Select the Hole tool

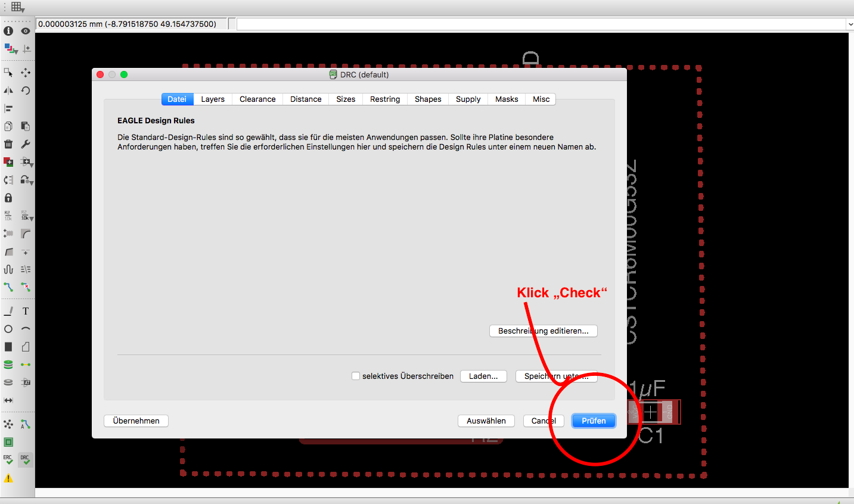click(x=8, y=382)
